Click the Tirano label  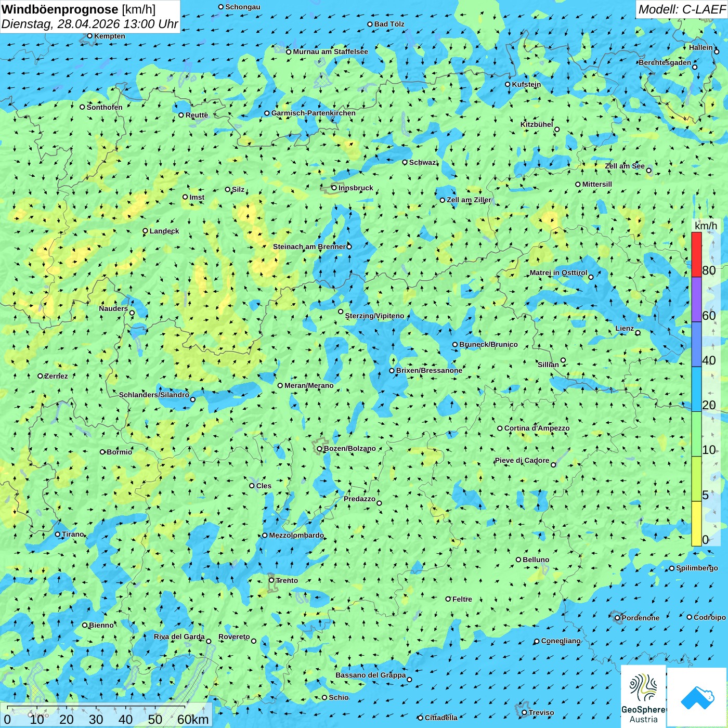(x=73, y=534)
